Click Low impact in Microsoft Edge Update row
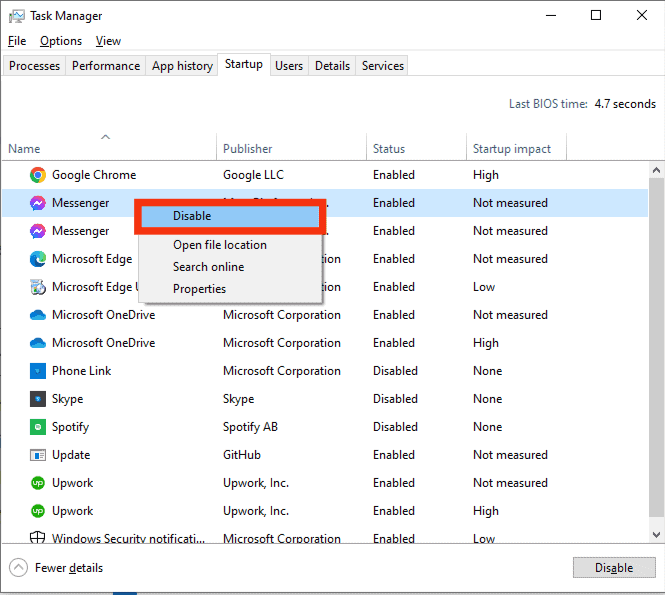Image resolution: width=665 pixels, height=595 pixels. [484, 287]
